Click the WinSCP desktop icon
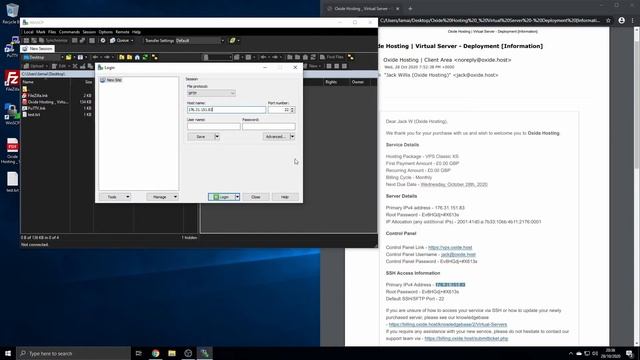Screen dimensions: 640x360 (11, 114)
